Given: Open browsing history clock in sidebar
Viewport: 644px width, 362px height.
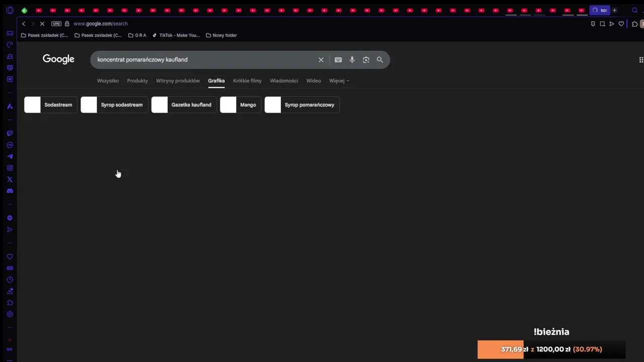Looking at the screenshot, I should pyautogui.click(x=10, y=280).
